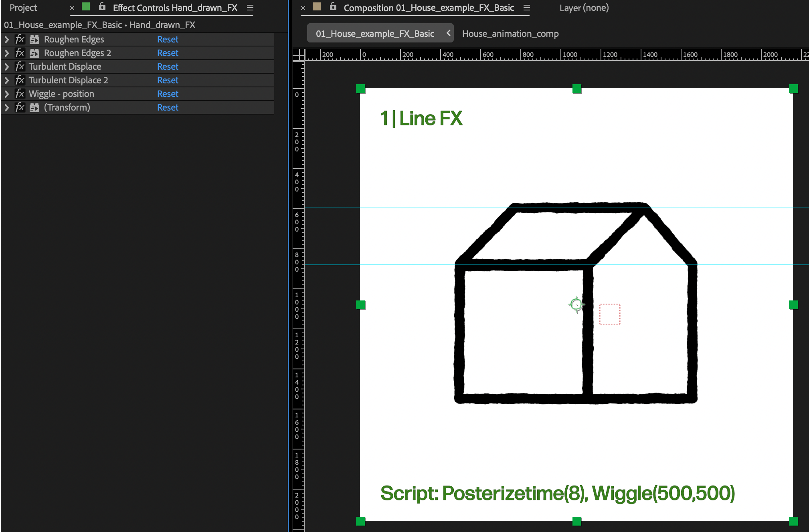Click the preset icon beside Roughen Edges 2
809x532 pixels.
(34, 53)
